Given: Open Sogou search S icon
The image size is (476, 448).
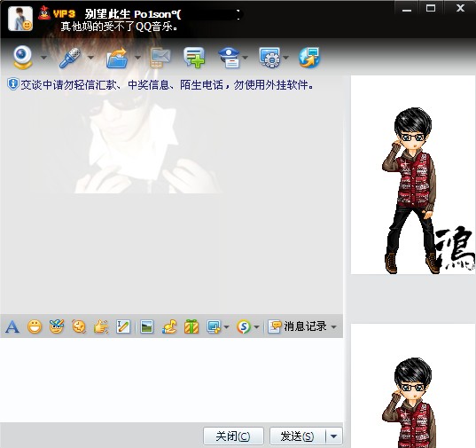Looking at the screenshot, I should click(244, 326).
